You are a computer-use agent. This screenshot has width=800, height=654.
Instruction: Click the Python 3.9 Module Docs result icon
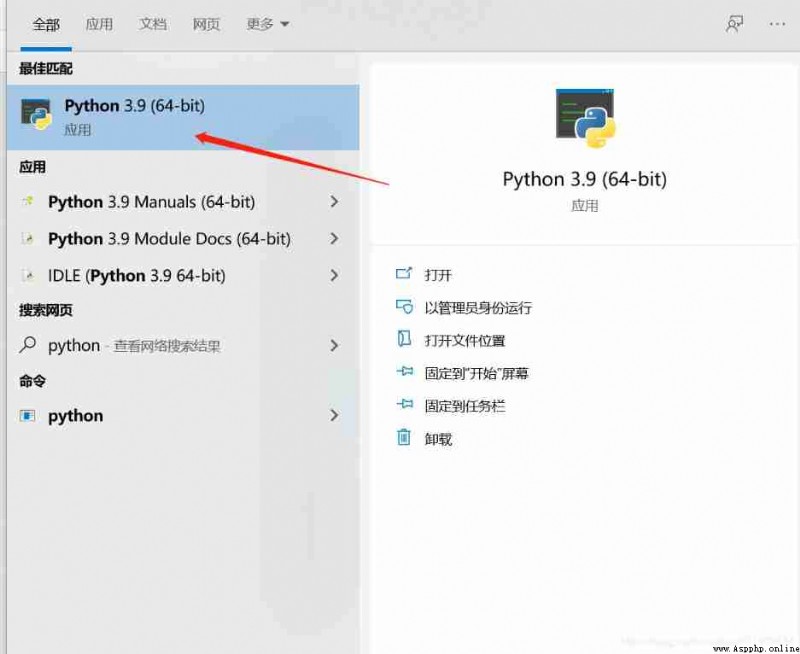(x=28, y=239)
